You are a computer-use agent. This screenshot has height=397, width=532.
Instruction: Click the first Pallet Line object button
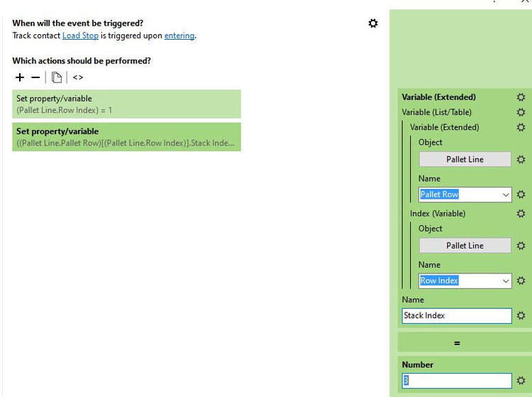(x=465, y=160)
